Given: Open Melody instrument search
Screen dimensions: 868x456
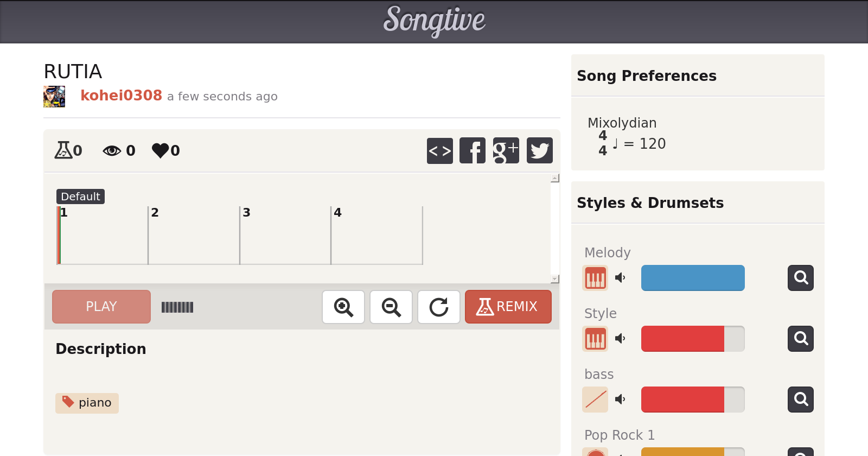Looking at the screenshot, I should click(800, 278).
